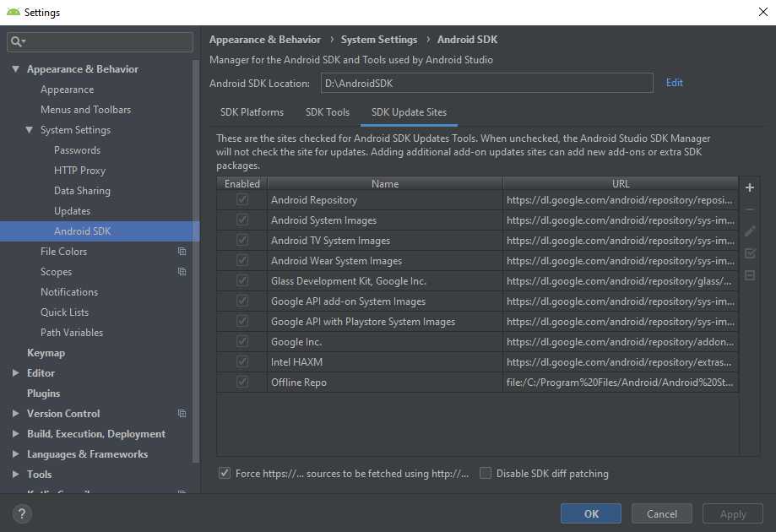
Task: Toggle Android TV System Images checkbox
Action: pos(242,241)
